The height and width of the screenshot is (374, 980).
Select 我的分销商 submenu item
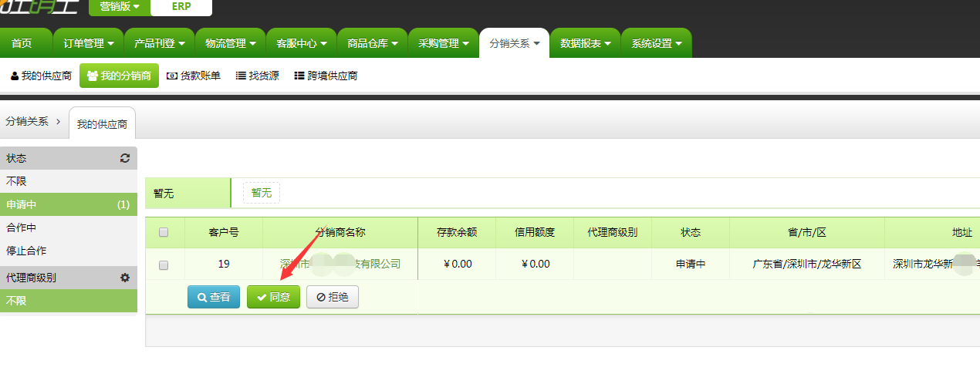[119, 76]
